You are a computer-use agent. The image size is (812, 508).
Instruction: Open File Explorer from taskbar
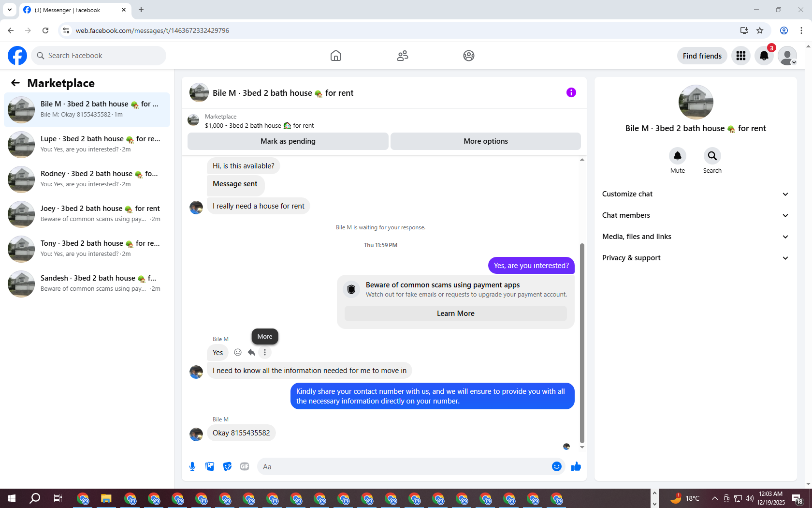(x=106, y=498)
